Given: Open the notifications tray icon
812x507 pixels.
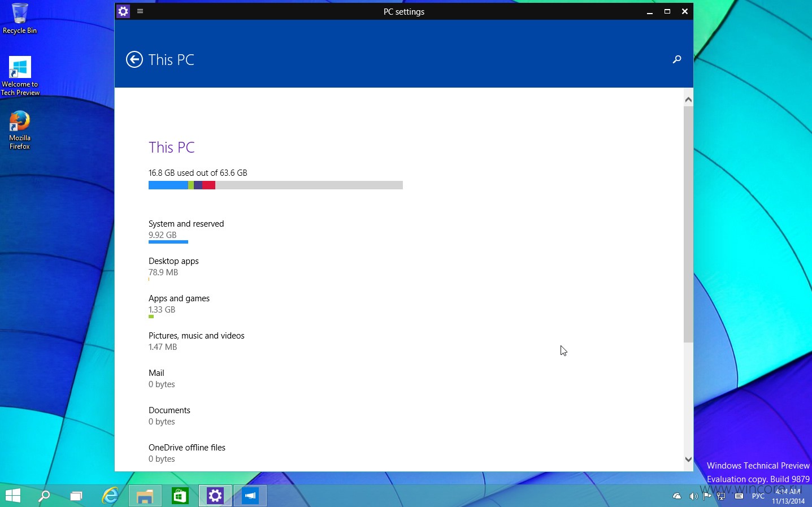Looking at the screenshot, I should [739, 496].
